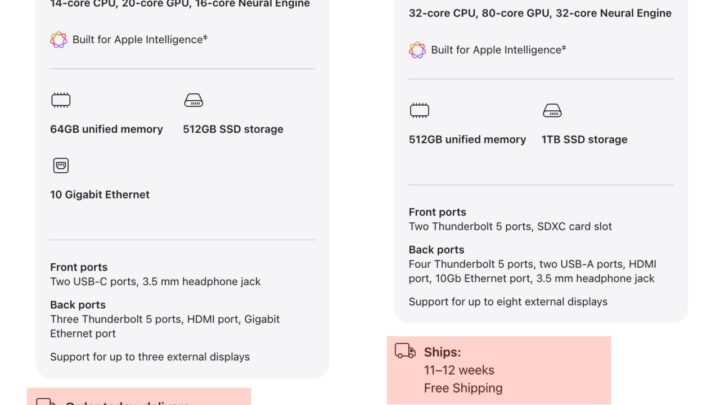Screen dimensions: 720x405
Task: Click the '512GB unified memory' label
Action: (x=467, y=139)
